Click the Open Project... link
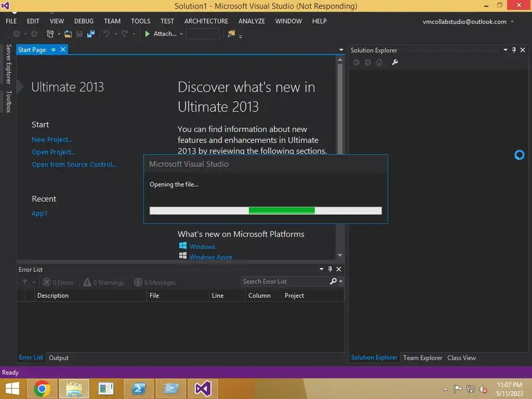The image size is (532, 399). (x=54, y=152)
